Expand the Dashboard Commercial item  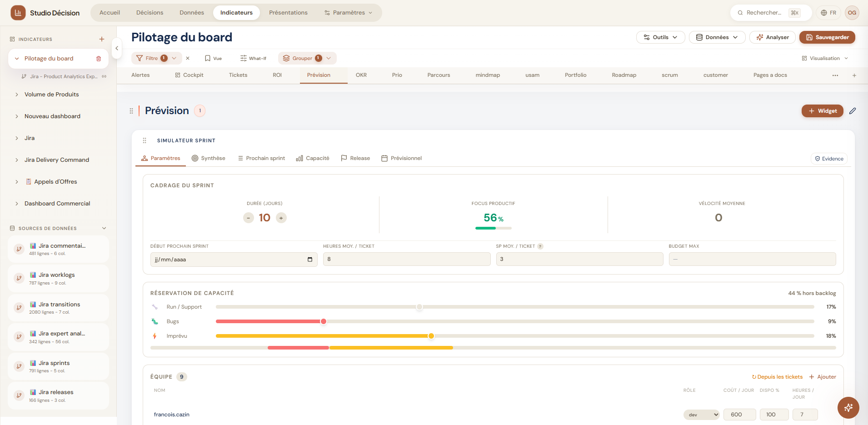tap(17, 204)
